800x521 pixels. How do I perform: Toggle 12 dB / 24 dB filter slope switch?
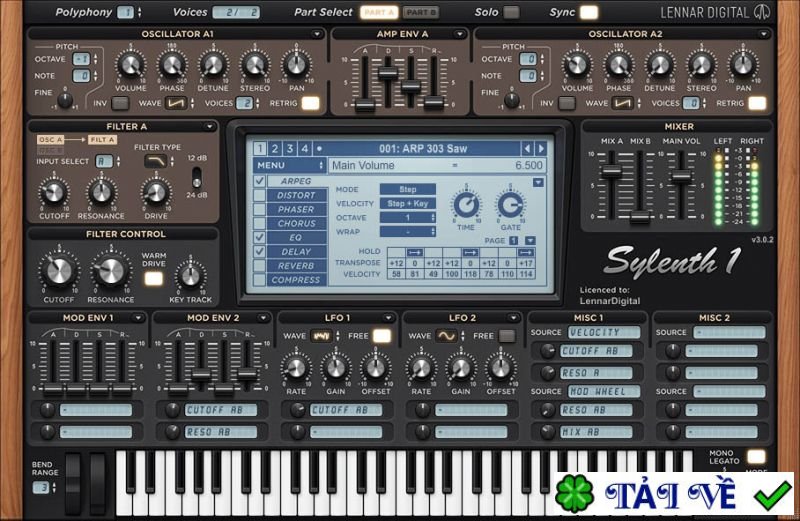coord(196,177)
